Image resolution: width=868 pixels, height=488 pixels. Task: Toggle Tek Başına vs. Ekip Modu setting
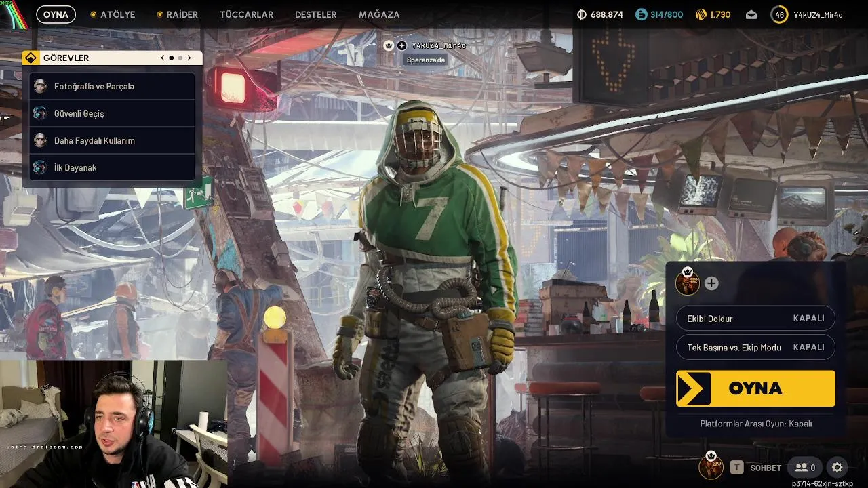click(755, 347)
